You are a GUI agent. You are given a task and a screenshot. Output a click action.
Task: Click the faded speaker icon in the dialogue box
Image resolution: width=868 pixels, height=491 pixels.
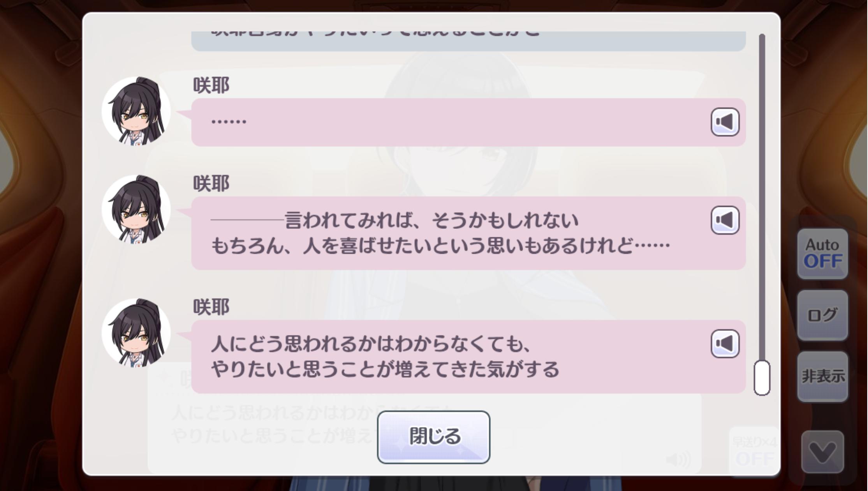tap(678, 459)
